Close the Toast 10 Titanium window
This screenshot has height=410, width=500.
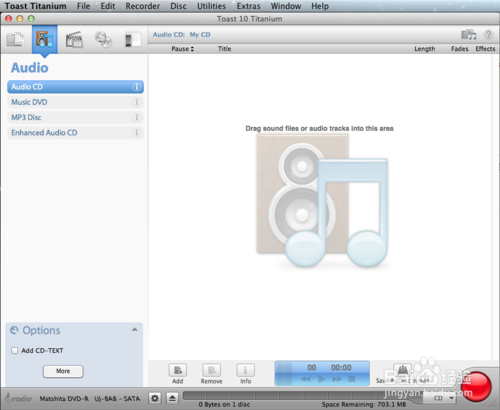click(x=9, y=19)
